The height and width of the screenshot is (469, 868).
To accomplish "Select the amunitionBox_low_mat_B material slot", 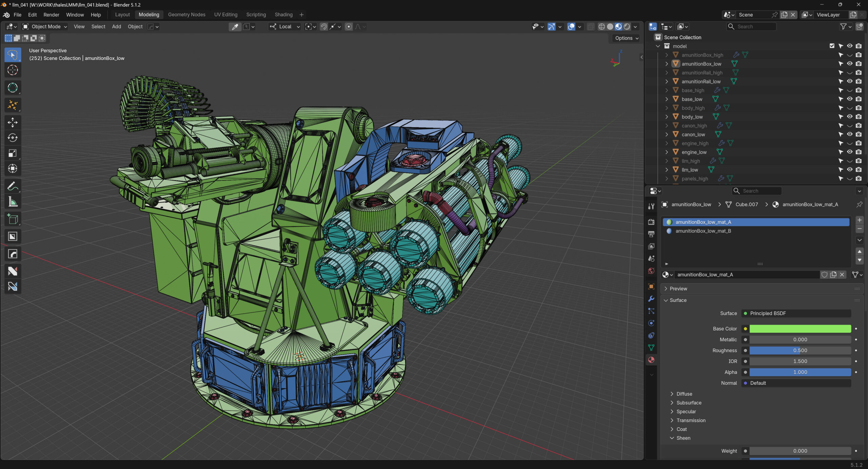I will point(756,231).
